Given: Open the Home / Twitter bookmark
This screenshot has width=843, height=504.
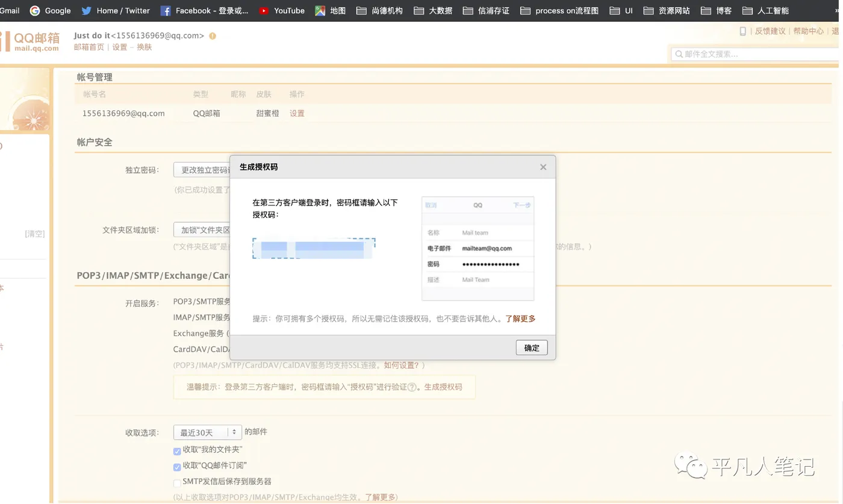Looking at the screenshot, I should pos(116,10).
